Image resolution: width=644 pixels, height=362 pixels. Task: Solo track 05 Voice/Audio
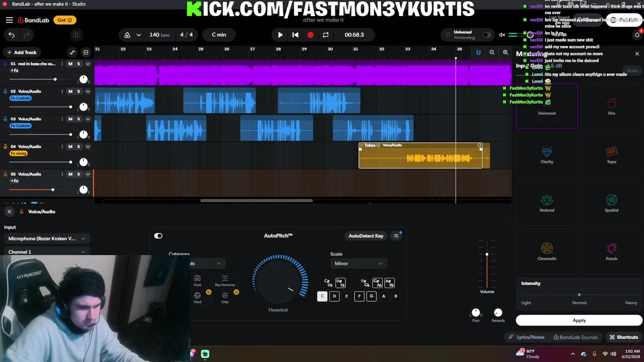pos(78,174)
